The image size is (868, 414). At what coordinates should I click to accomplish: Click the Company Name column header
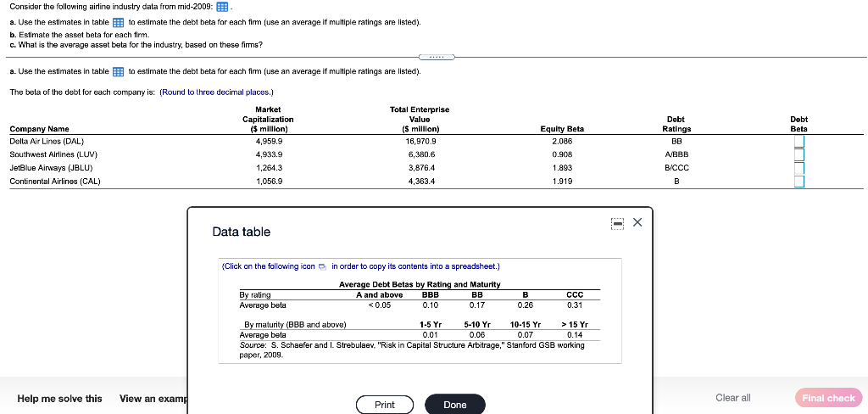pyautogui.click(x=39, y=129)
